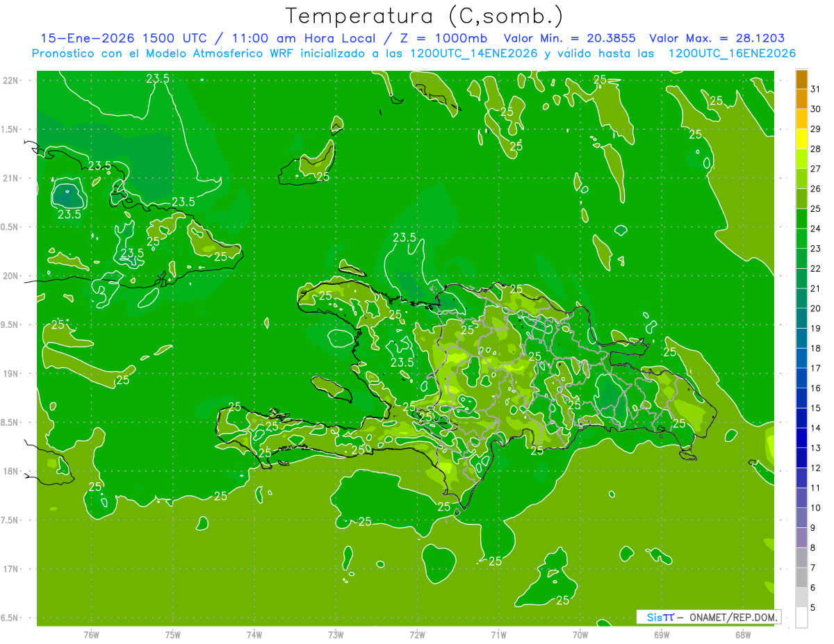Click the colorbar label '31'
The image size is (834, 644).
pyautogui.click(x=816, y=89)
